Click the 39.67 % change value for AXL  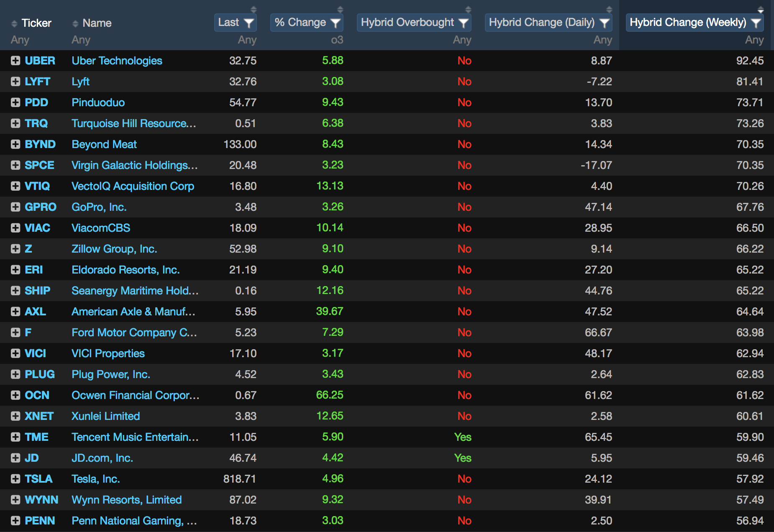click(x=330, y=312)
